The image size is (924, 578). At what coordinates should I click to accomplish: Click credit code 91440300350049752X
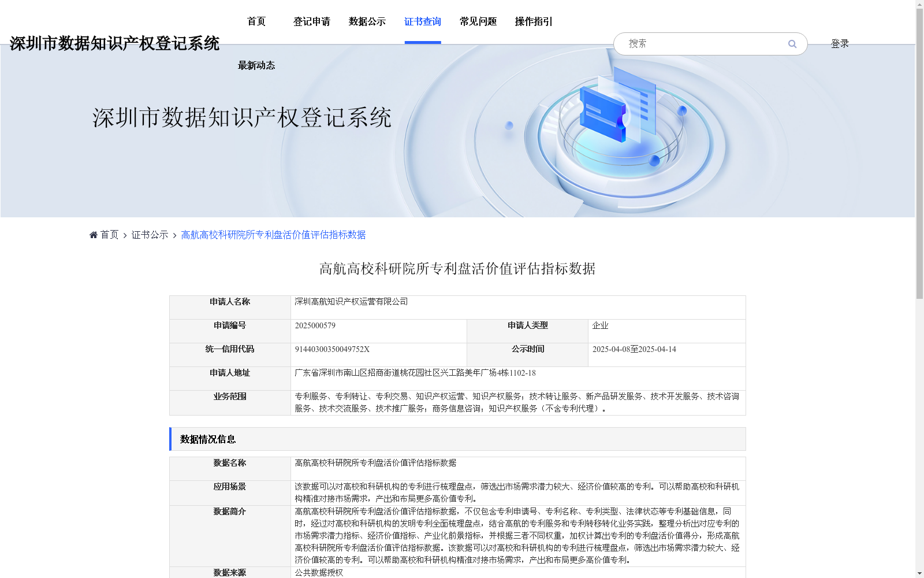(x=332, y=349)
